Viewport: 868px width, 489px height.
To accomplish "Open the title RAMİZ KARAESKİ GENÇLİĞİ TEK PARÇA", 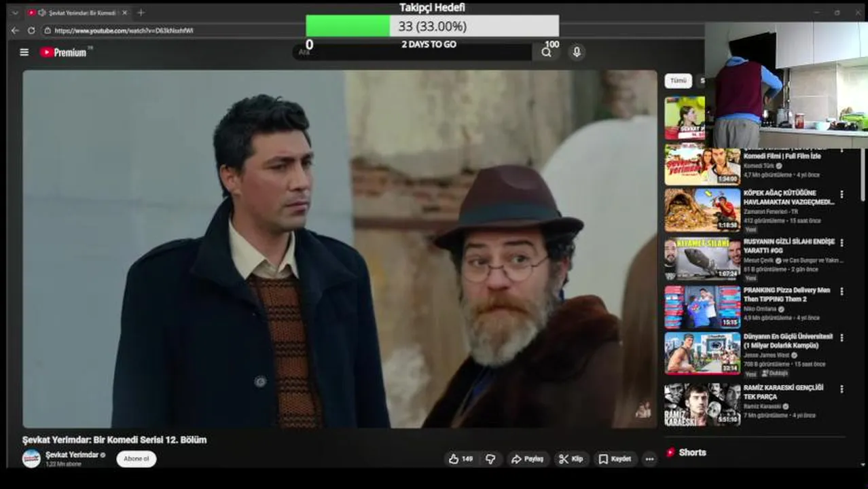I will click(783, 392).
